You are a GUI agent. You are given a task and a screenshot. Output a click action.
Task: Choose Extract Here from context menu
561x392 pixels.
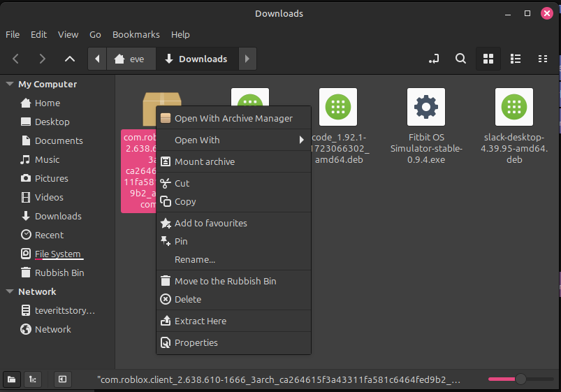click(200, 321)
